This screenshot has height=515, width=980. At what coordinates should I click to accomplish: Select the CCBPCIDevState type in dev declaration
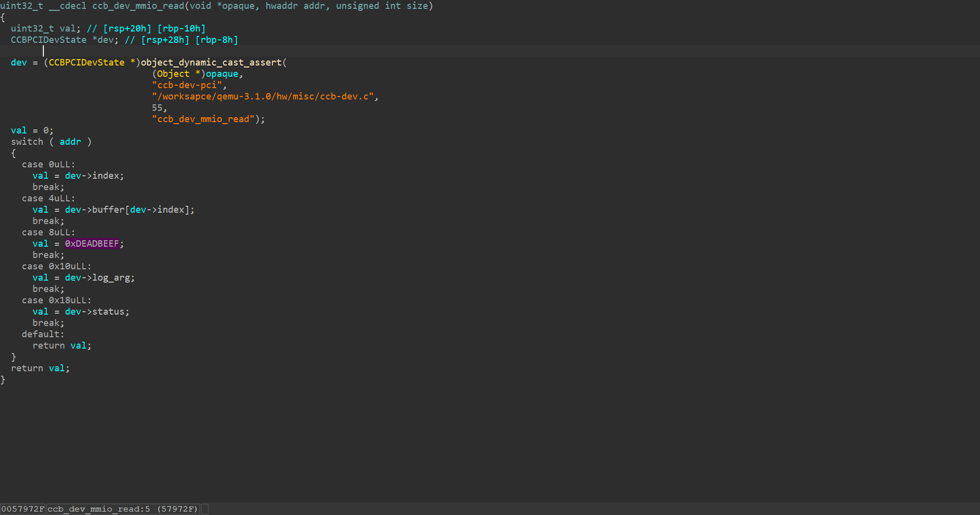coord(48,40)
